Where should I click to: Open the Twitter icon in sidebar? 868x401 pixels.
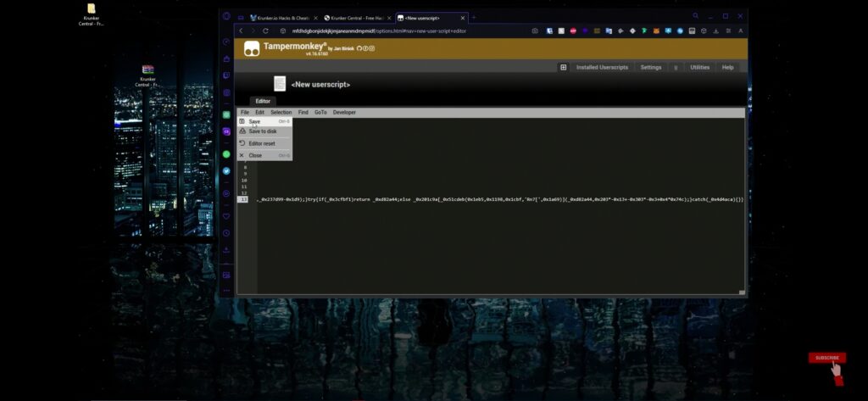tap(226, 171)
